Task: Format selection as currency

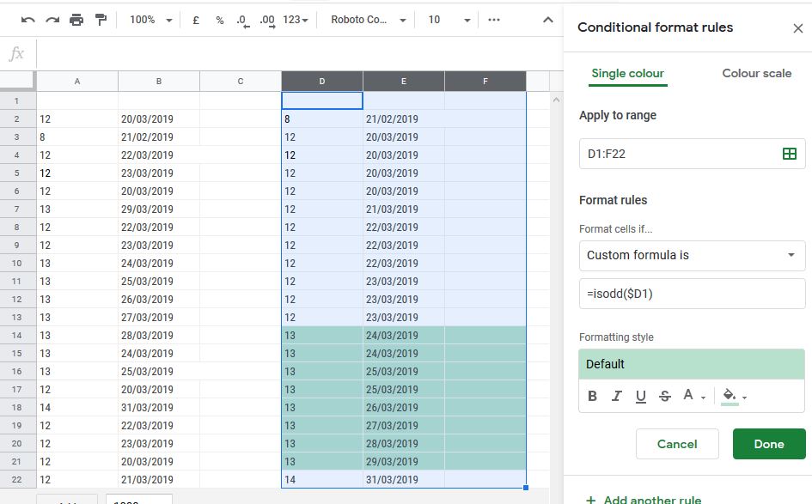Action: [x=195, y=19]
